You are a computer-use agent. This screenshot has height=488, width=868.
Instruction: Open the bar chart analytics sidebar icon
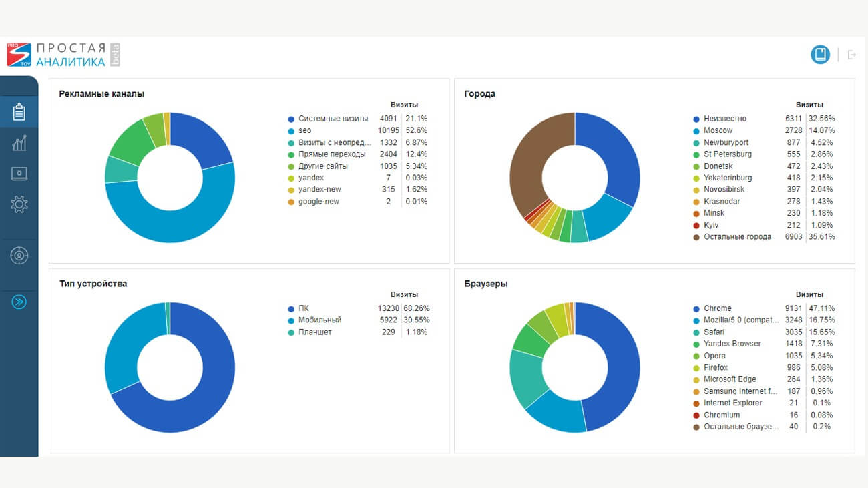[19, 142]
